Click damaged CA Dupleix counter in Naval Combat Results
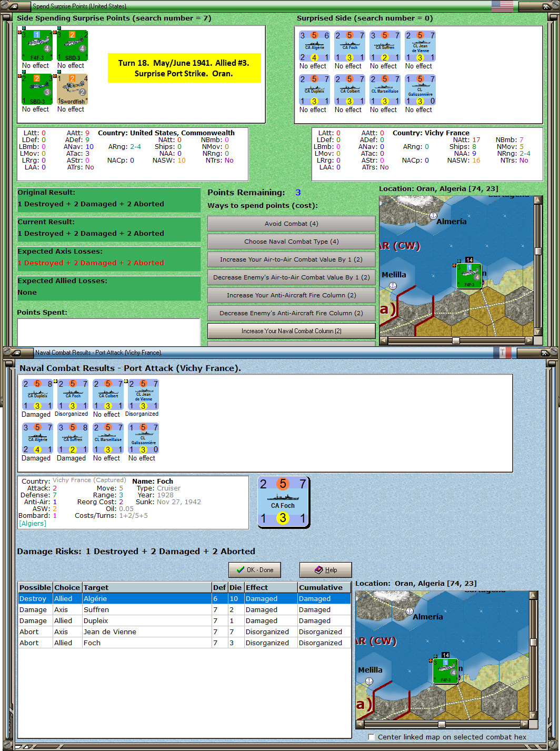Viewport: 560px width, 751px height. point(37,395)
